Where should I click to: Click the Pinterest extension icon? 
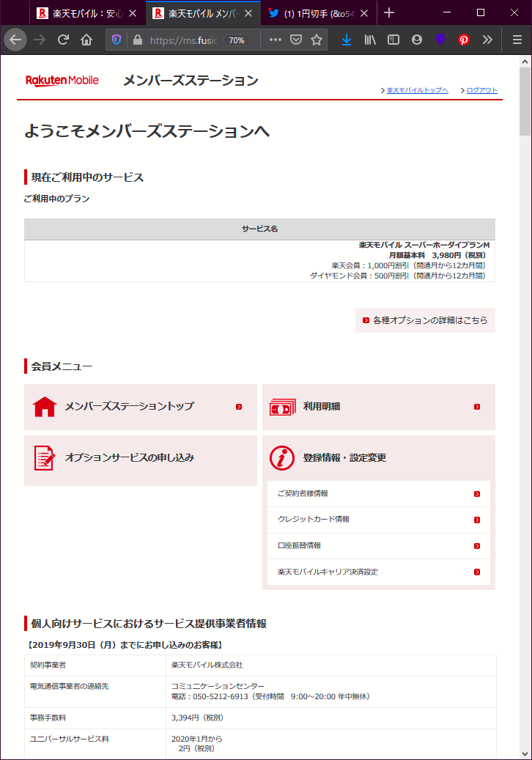tap(464, 40)
